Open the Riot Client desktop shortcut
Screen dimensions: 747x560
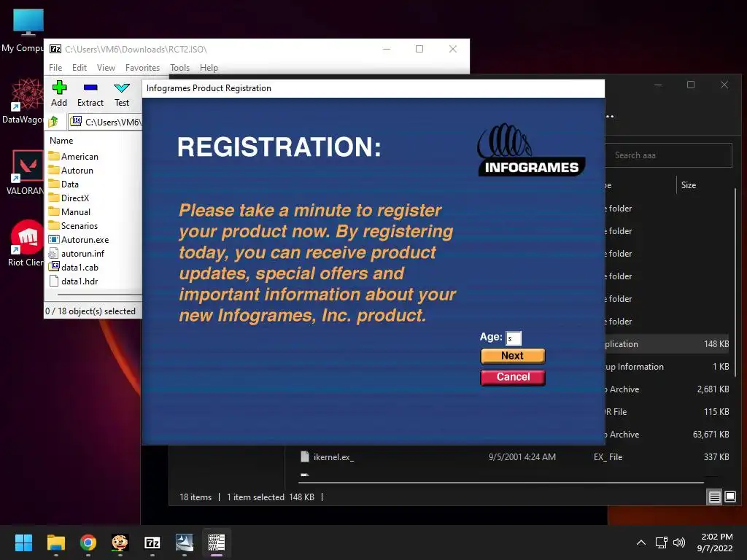24,244
